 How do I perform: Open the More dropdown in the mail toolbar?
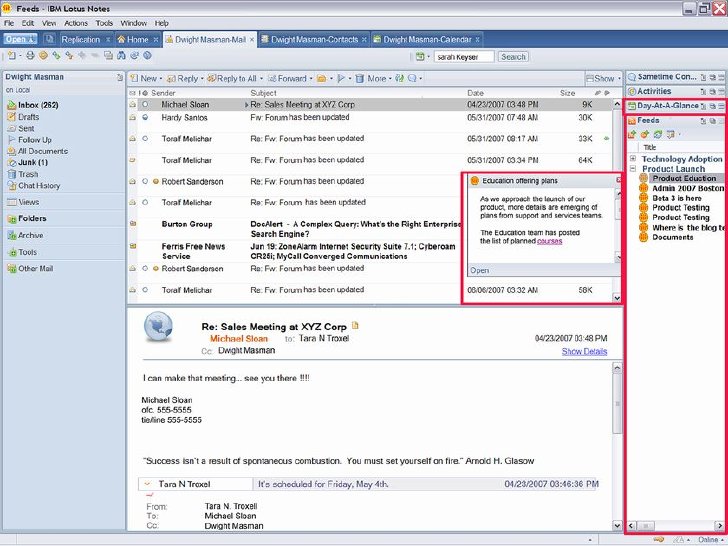pyautogui.click(x=379, y=78)
